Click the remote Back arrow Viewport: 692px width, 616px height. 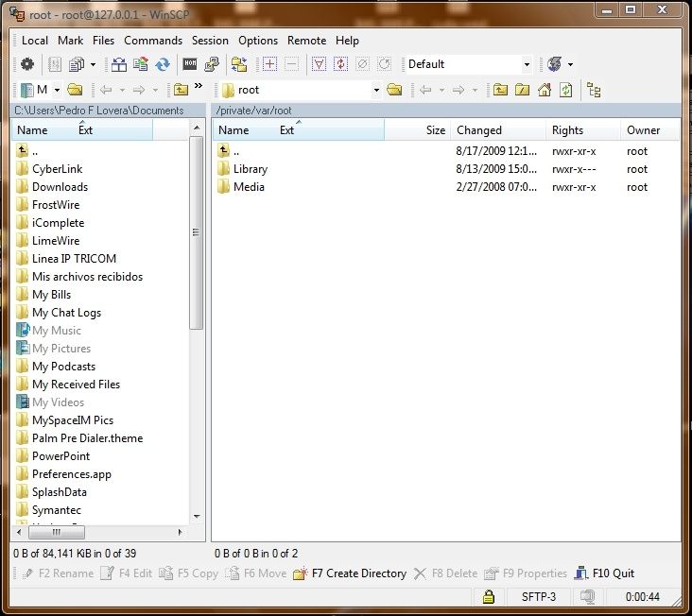(x=425, y=90)
